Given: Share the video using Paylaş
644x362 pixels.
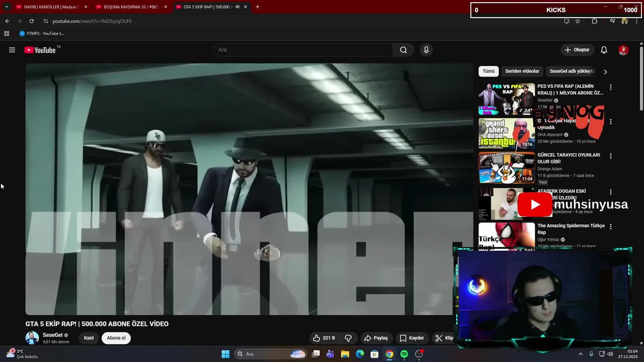Looking at the screenshot, I should pos(376,338).
